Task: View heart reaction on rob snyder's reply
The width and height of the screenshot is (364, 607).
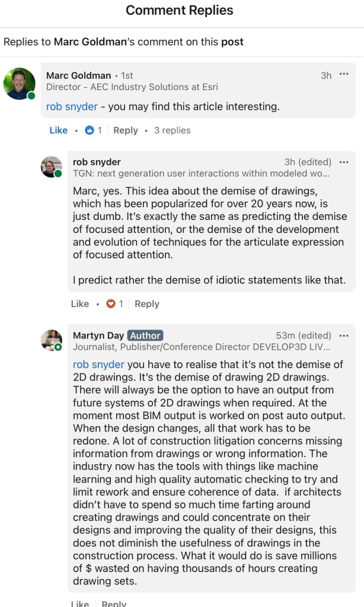Action: tap(114, 304)
